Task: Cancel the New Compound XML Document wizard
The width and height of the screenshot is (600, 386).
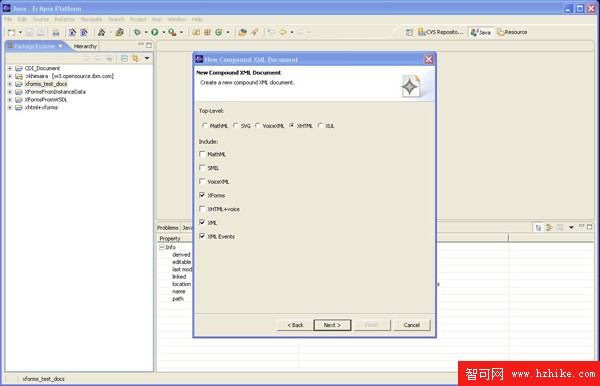Action: pyautogui.click(x=411, y=325)
